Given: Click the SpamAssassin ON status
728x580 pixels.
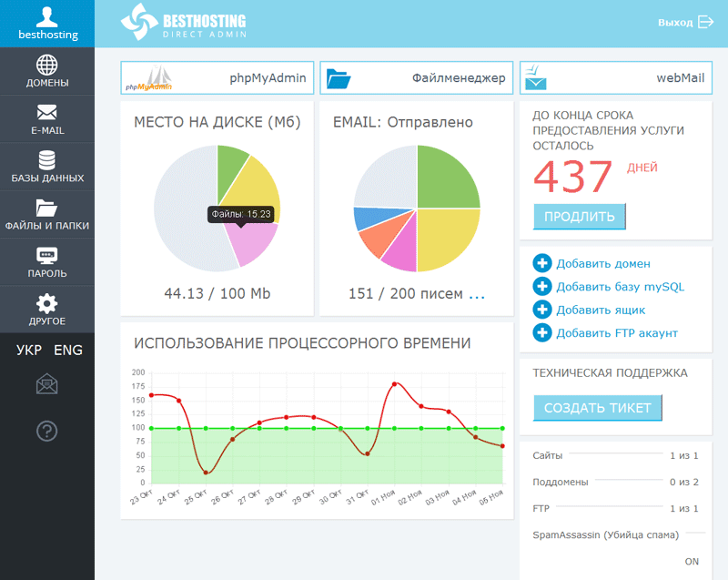Looking at the screenshot, I should 692,562.
